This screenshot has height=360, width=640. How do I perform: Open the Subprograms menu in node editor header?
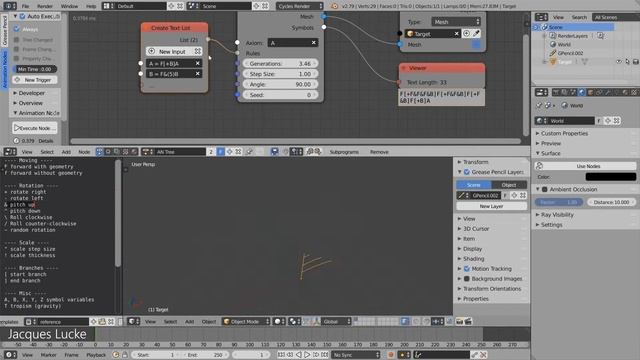(344, 152)
